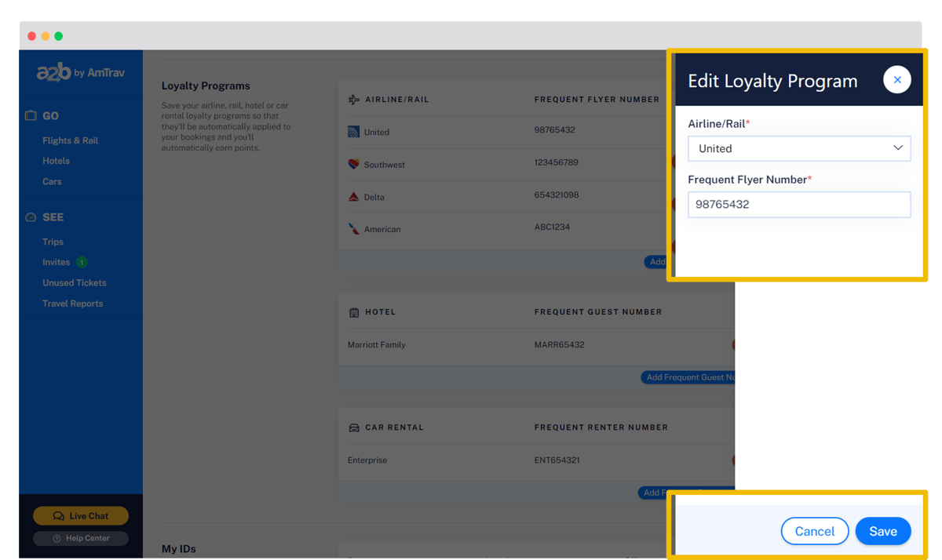Save the edited loyalty program
Screen dimensions: 942x560
coord(883,531)
